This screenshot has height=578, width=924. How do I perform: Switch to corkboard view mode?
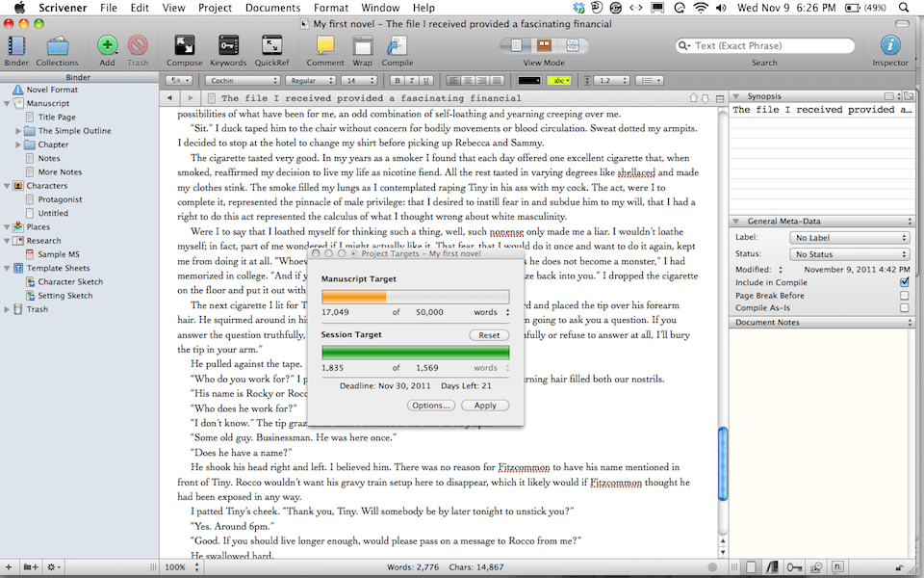pyautogui.click(x=544, y=45)
